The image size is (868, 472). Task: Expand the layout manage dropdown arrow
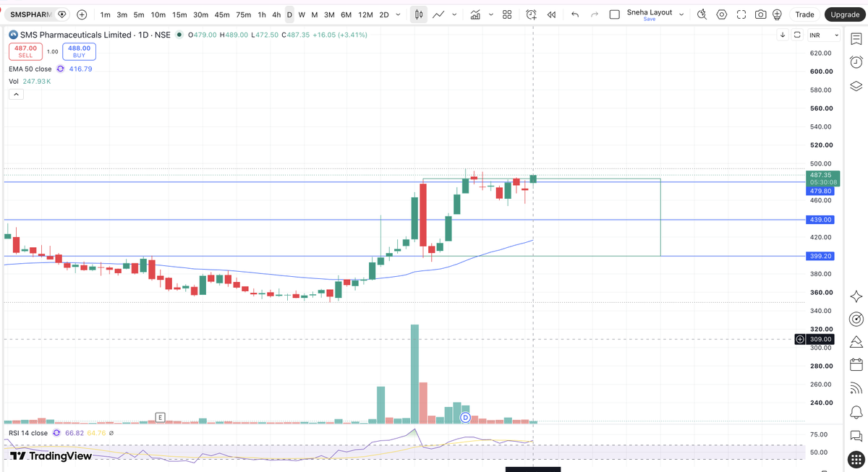click(681, 14)
